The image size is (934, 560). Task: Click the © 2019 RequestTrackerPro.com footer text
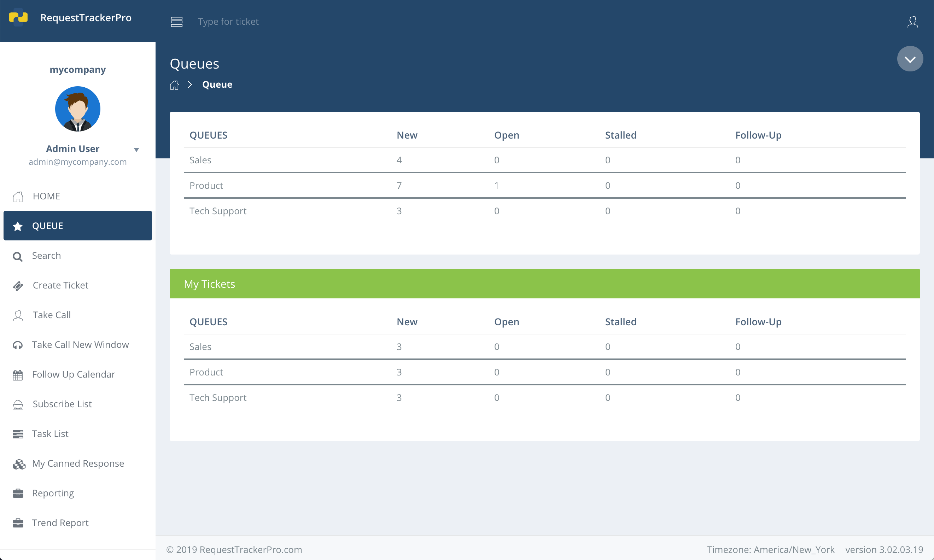tap(234, 550)
